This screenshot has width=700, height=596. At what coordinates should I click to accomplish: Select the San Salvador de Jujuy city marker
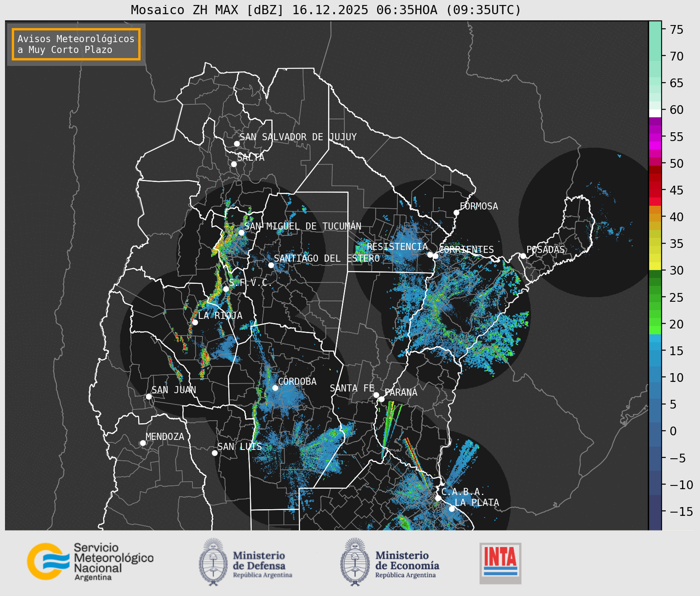pos(237,144)
